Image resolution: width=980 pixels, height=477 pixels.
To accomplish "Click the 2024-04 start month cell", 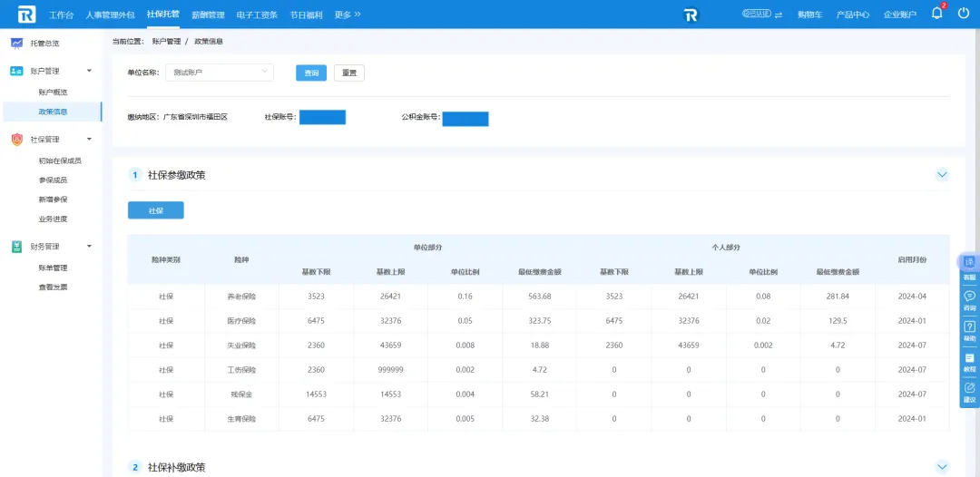I will pos(912,297).
